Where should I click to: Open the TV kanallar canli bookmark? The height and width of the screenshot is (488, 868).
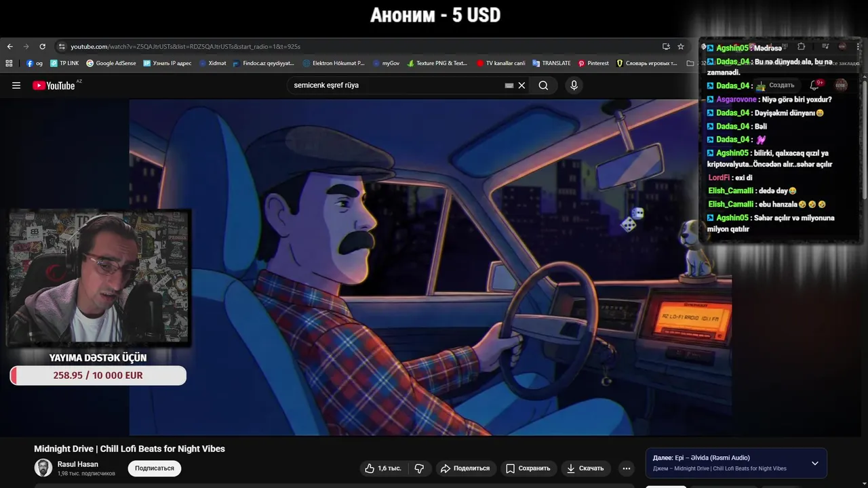tap(500, 63)
